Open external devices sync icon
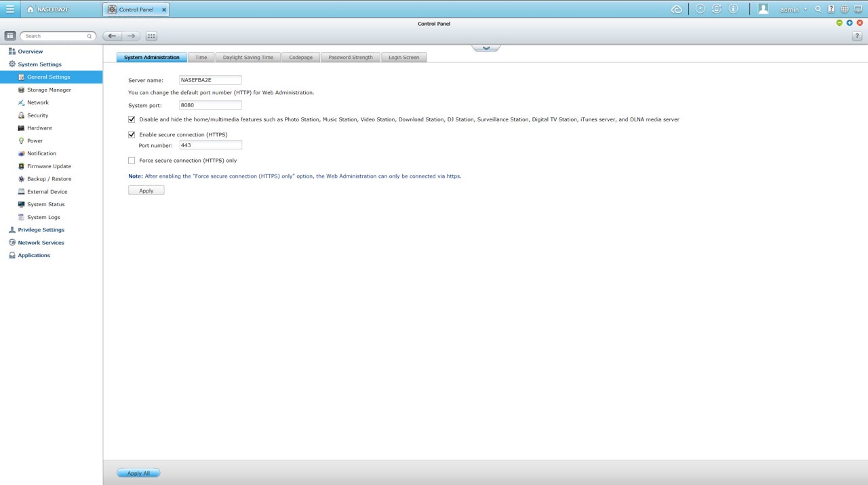The image size is (868, 485). (717, 9)
